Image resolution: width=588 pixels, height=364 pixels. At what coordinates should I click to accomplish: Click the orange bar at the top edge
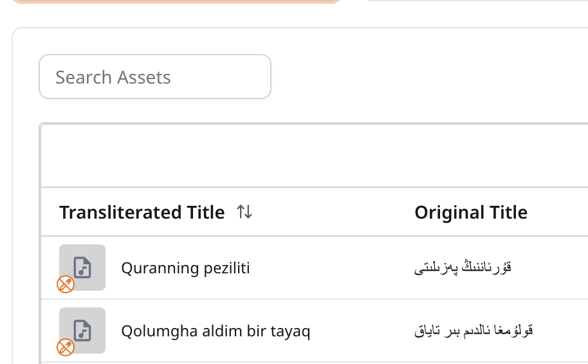[x=176, y=1]
